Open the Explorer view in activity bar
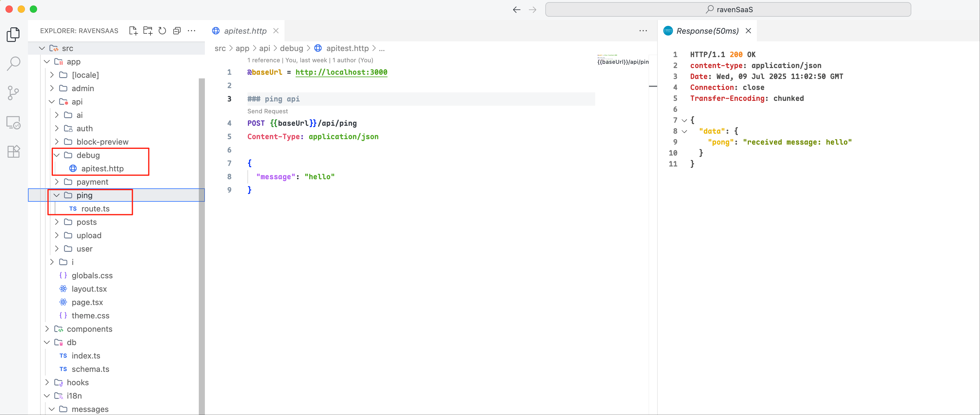Image resolution: width=980 pixels, height=415 pixels. point(14,35)
